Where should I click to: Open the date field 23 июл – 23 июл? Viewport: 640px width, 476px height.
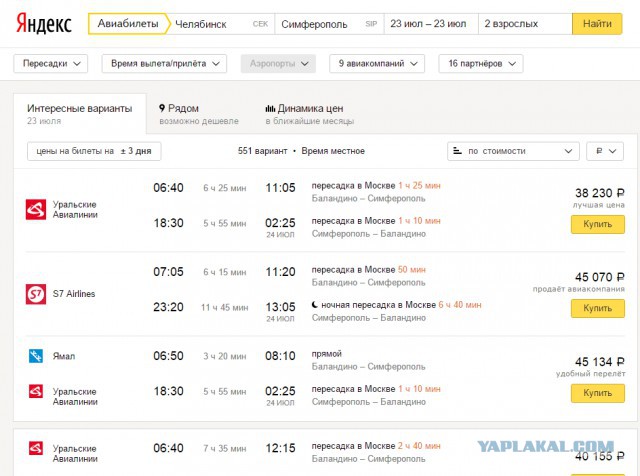(431, 24)
